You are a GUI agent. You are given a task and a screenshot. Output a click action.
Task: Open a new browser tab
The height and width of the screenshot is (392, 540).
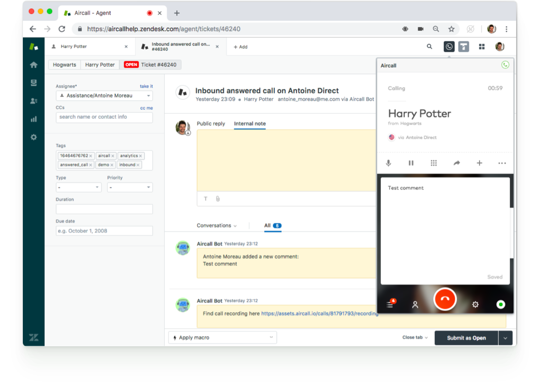[177, 13]
